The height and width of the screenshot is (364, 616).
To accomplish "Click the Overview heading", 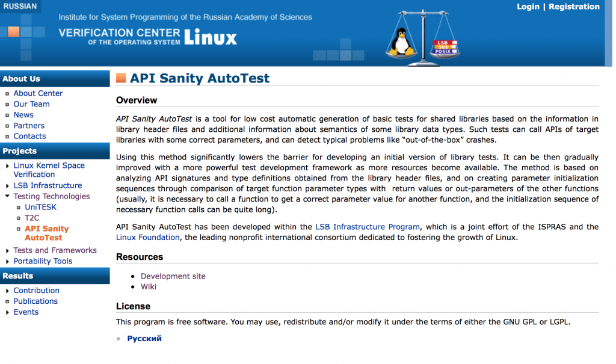I will (137, 100).
